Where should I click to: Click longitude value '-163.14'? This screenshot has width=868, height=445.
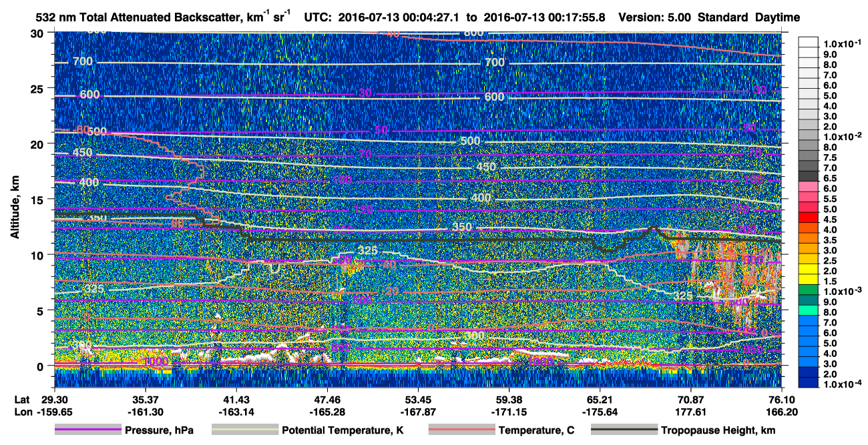[x=236, y=412]
